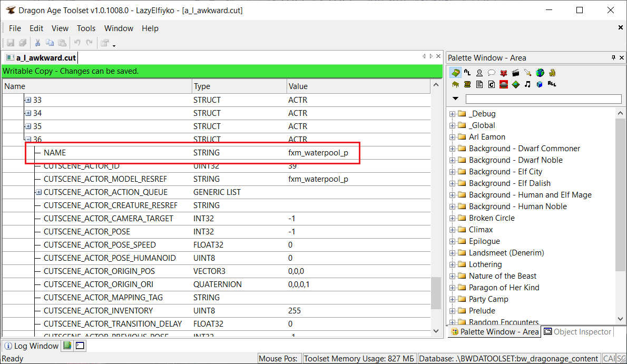
Task: Click the Save All toolbar icon
Action: [x=23, y=42]
